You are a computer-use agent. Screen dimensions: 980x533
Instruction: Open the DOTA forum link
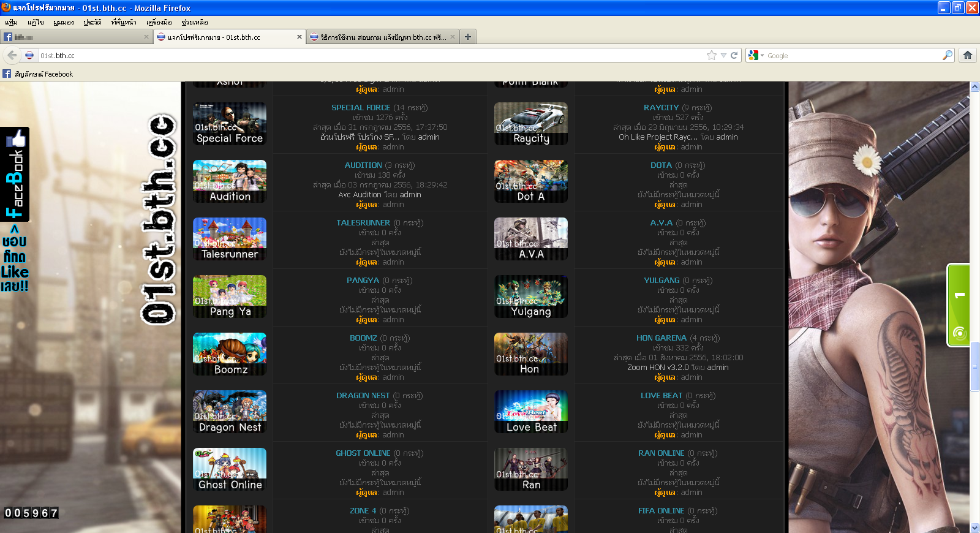click(661, 165)
